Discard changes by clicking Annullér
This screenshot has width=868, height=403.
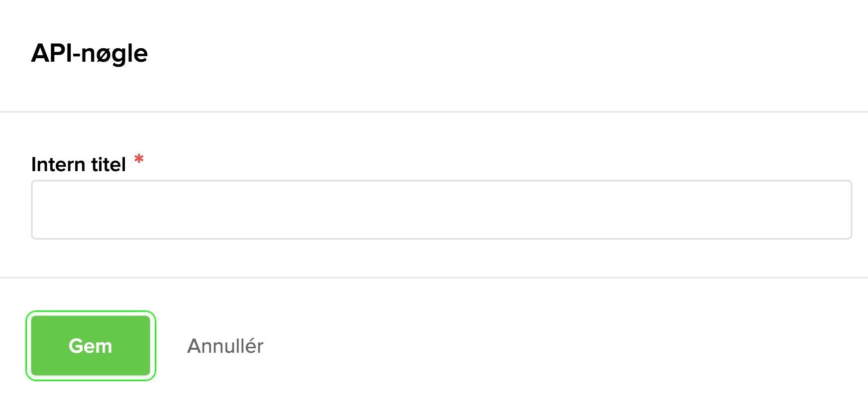[x=225, y=346]
